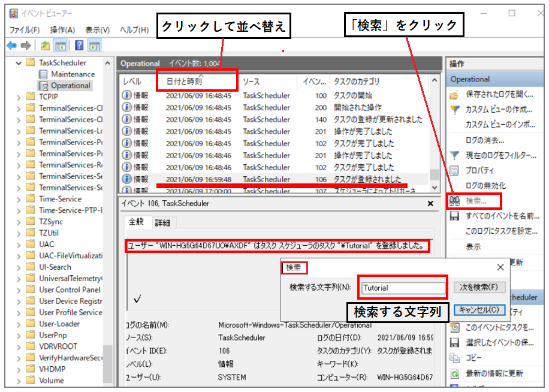Click ログの消去 action link
The image size is (549, 392).
(x=485, y=140)
